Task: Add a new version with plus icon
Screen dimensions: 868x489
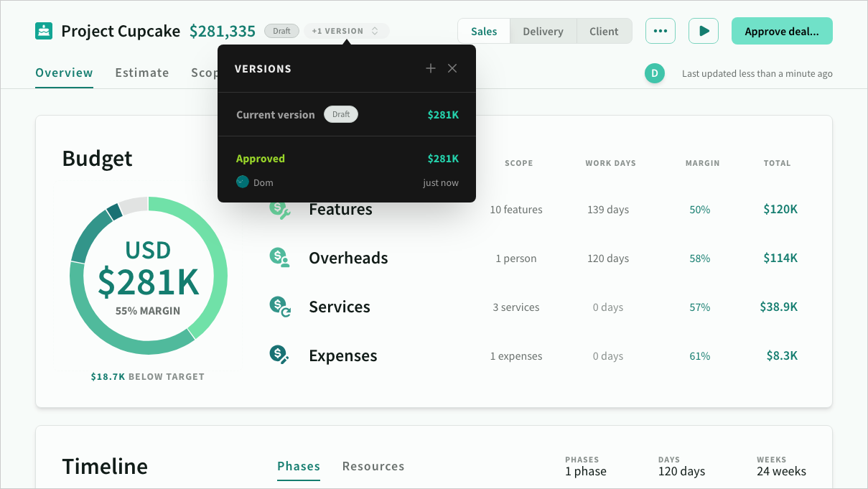Action: tap(431, 68)
